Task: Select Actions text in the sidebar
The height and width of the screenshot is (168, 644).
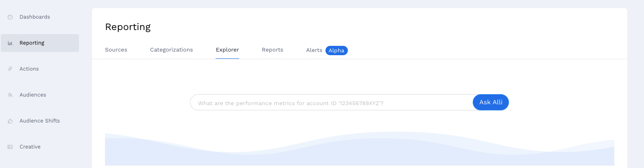Action: point(29,69)
